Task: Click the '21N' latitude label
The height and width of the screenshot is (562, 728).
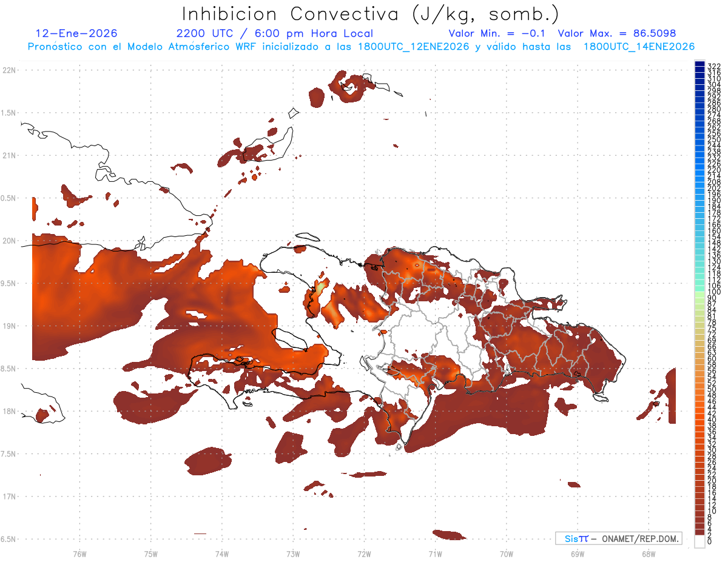Action: pyautogui.click(x=8, y=155)
